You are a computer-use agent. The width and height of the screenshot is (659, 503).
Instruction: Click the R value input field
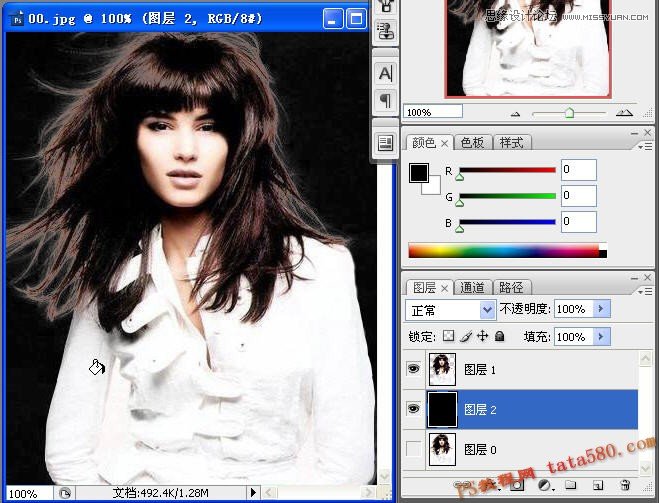coord(579,170)
